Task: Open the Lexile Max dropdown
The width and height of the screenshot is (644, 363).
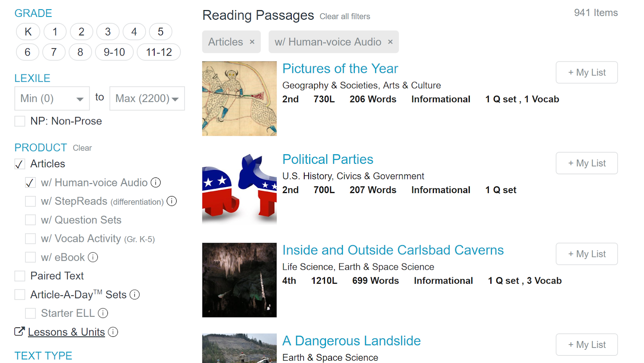Action: tap(147, 99)
